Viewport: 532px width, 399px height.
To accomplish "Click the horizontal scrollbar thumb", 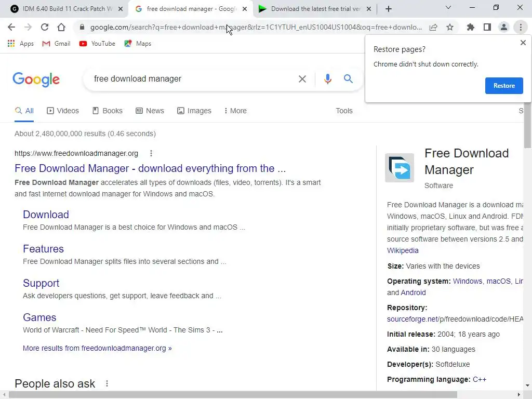I will point(233,395).
